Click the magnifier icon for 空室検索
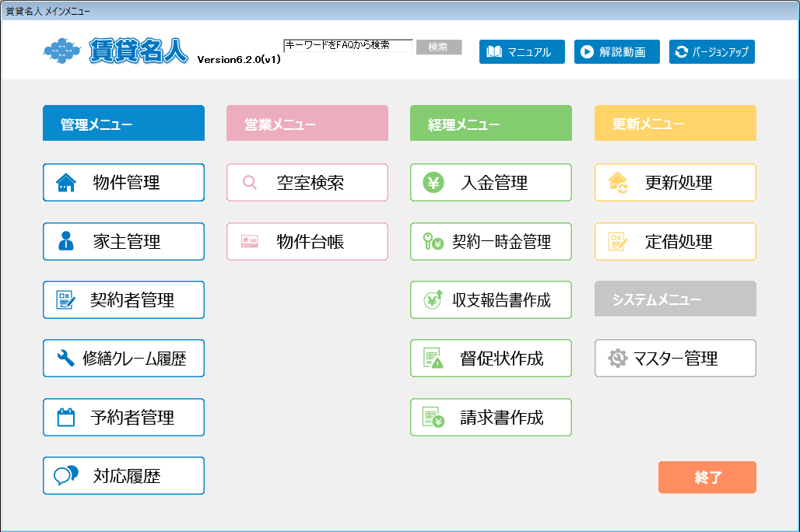Viewport: 800px width, 532px height. [x=250, y=183]
